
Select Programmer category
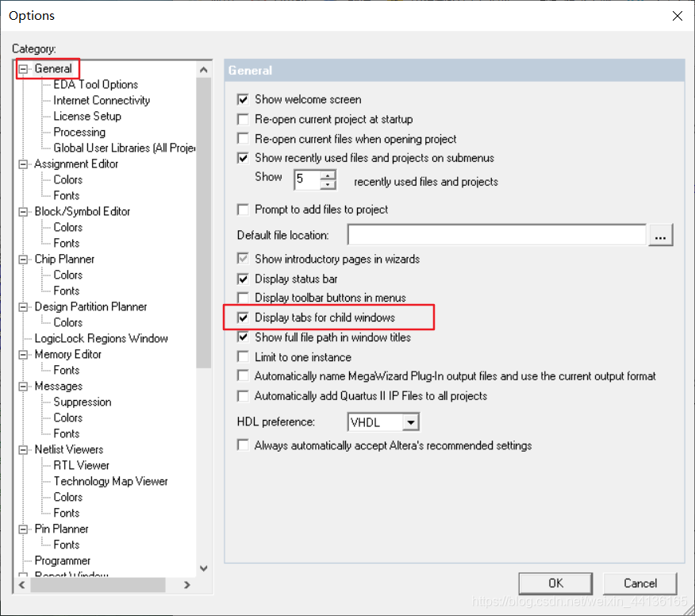[x=63, y=561]
